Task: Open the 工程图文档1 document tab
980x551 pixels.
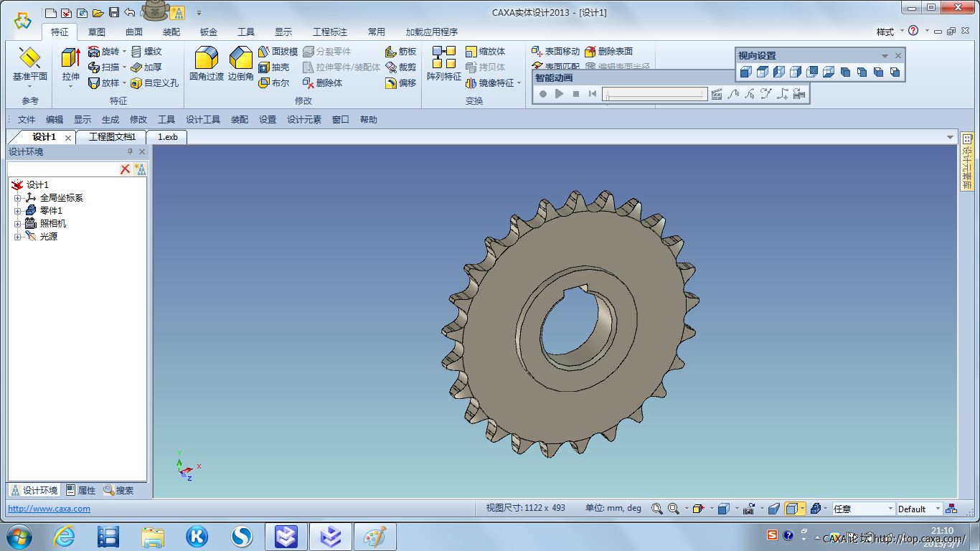Action: click(x=112, y=137)
